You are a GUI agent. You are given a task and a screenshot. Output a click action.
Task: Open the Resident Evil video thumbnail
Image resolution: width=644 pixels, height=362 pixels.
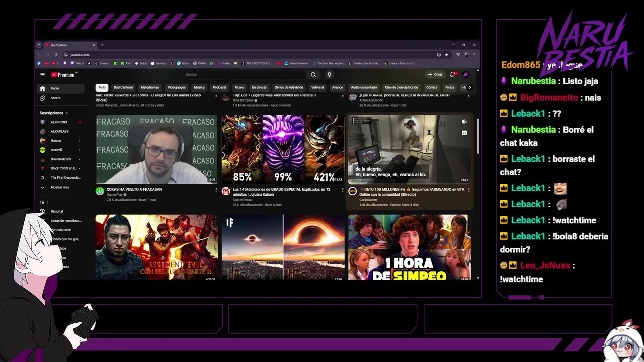156,247
